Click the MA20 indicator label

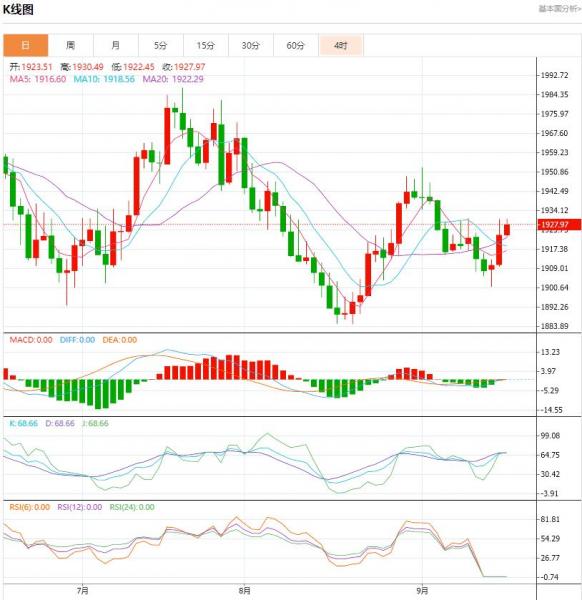click(x=173, y=79)
